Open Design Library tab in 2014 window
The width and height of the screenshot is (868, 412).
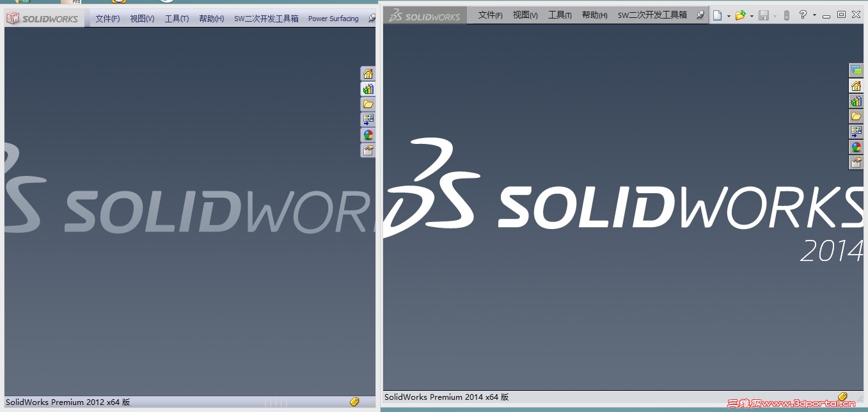coord(856,101)
